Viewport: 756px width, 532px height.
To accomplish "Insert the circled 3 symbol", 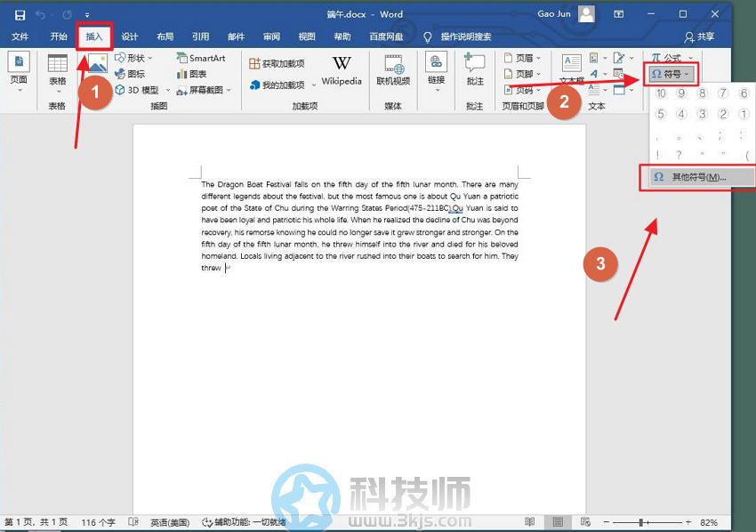I will (703, 114).
